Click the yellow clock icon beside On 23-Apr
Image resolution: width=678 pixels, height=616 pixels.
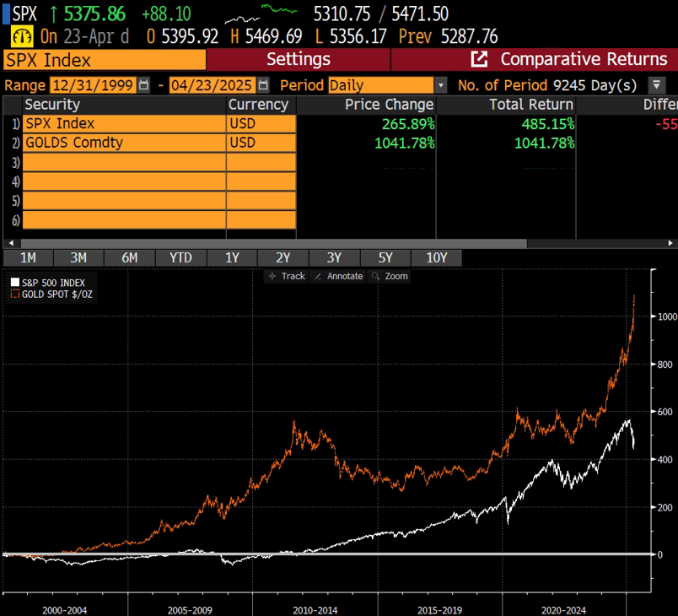point(21,37)
